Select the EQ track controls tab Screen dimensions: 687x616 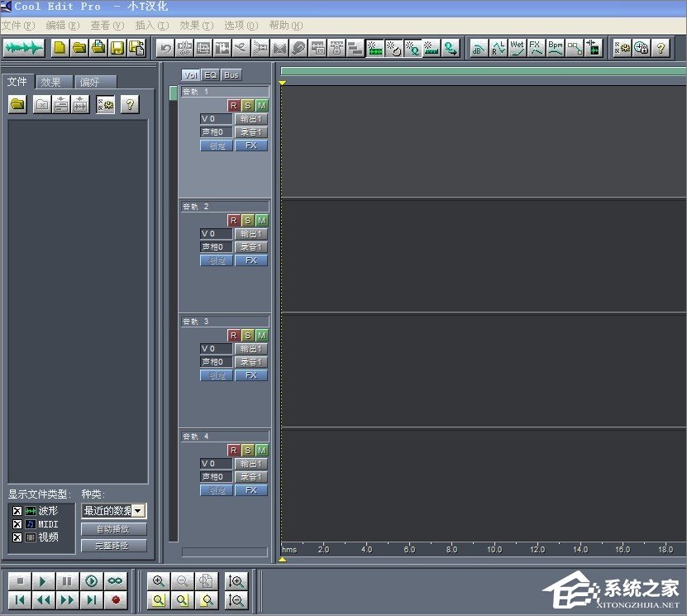[x=211, y=75]
